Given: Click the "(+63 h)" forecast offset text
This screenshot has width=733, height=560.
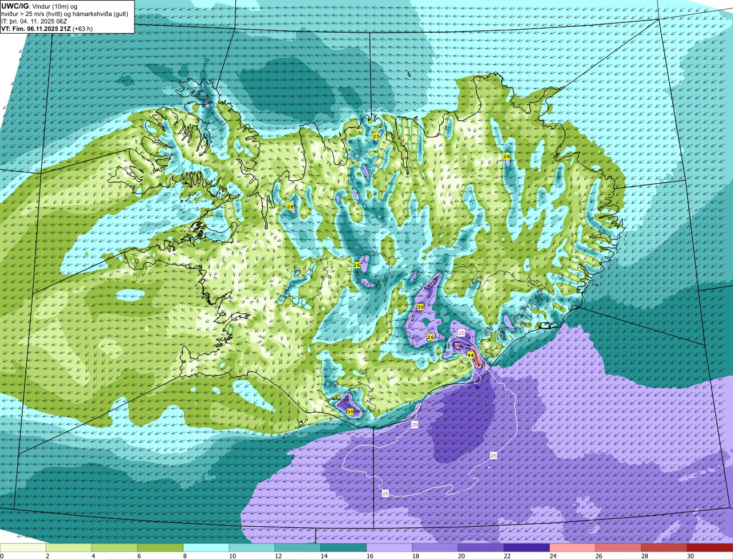Looking at the screenshot, I should [x=82, y=28].
